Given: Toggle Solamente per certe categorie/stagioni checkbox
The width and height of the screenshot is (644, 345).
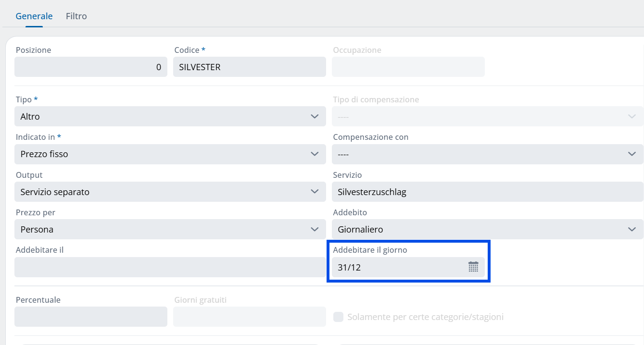Looking at the screenshot, I should click(x=339, y=317).
